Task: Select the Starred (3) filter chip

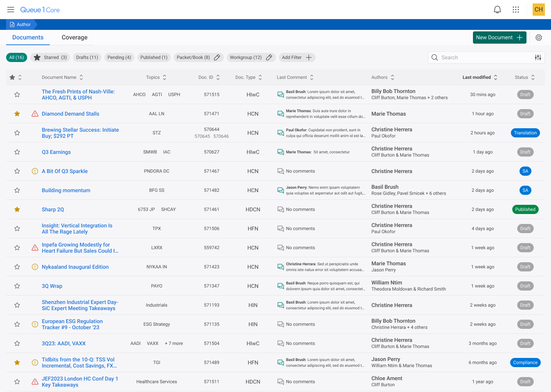Action: [x=50, y=57]
